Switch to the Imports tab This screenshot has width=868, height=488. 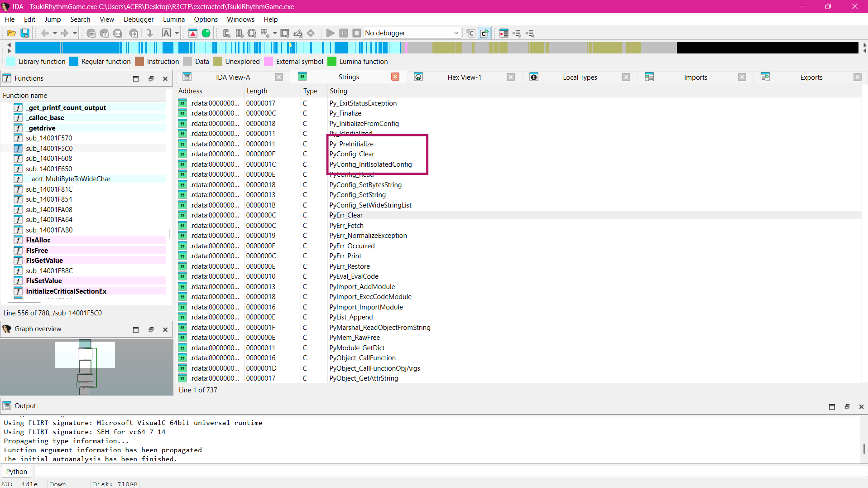tap(695, 77)
